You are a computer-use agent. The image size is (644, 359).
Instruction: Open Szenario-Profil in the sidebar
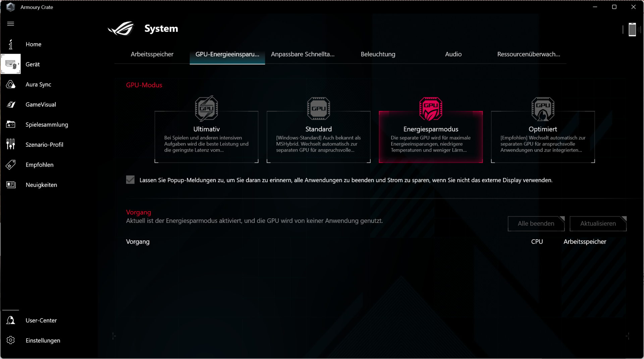point(45,145)
